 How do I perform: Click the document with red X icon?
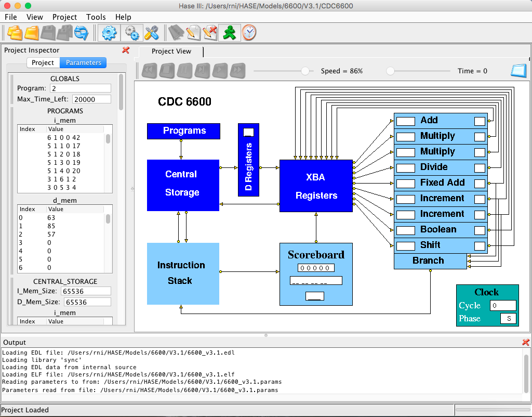point(210,33)
